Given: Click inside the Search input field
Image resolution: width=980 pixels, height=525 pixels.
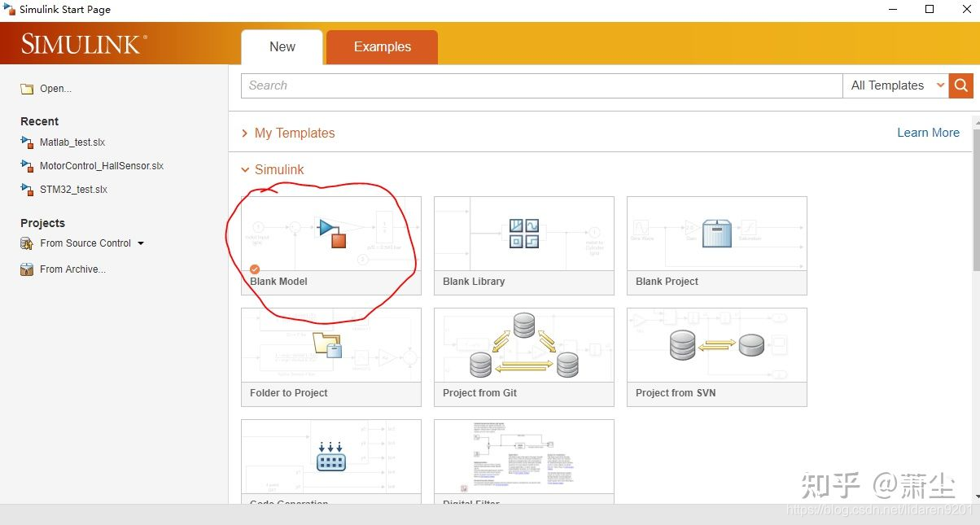Looking at the screenshot, I should 542,85.
